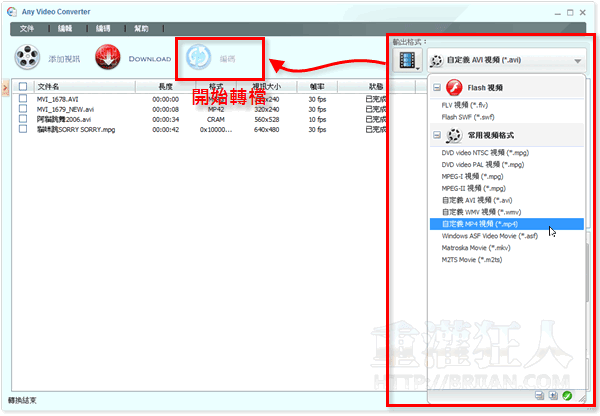Click the red Download icon
Viewport: 600px width, 416px height.
pos(108,57)
